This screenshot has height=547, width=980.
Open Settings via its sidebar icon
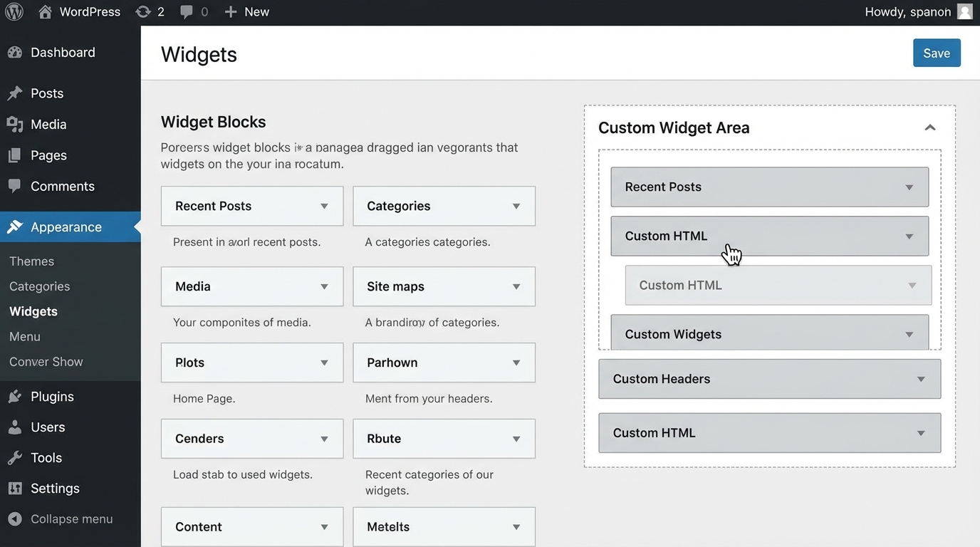click(x=16, y=488)
